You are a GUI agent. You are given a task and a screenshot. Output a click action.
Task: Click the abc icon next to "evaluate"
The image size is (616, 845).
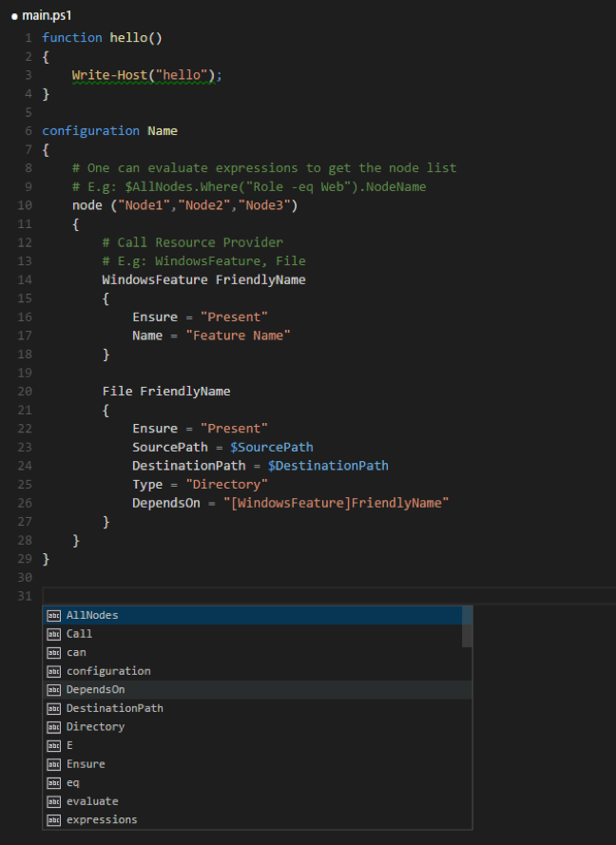coord(54,800)
